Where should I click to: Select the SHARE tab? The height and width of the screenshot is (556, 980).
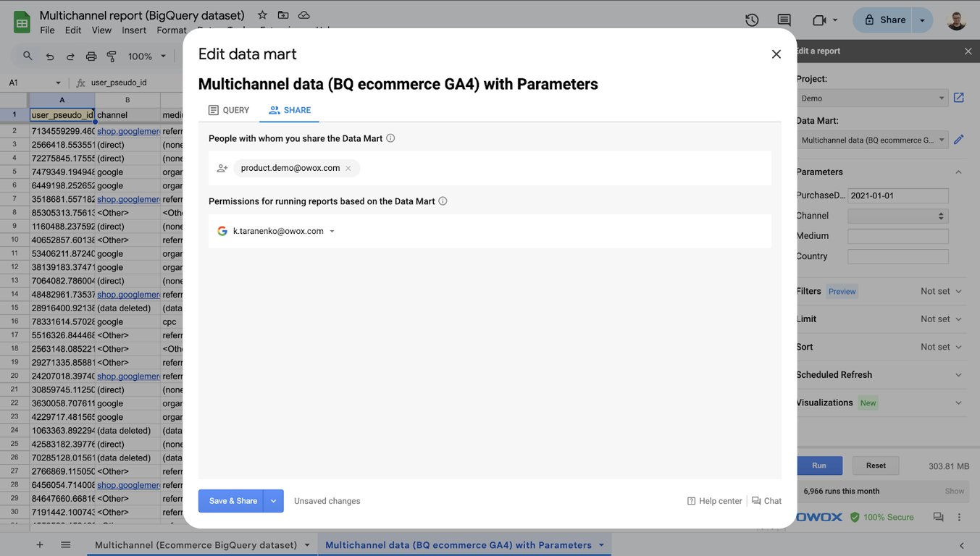click(290, 110)
